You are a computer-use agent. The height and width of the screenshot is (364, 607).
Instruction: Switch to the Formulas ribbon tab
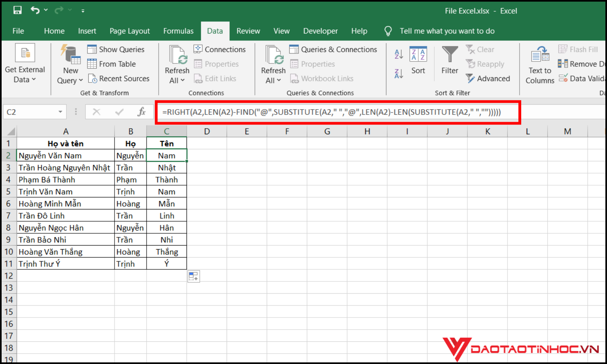coord(178,31)
